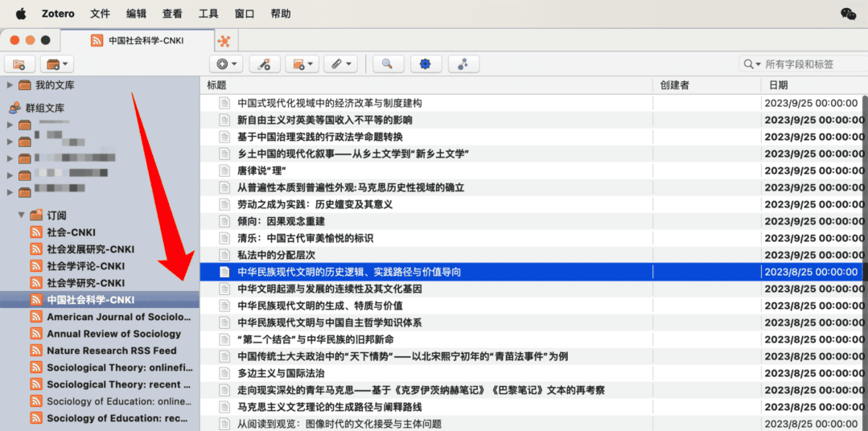The width and height of the screenshot is (868, 431).
Task: Click the graph nodes icon in toolbar
Action: pyautogui.click(x=463, y=64)
